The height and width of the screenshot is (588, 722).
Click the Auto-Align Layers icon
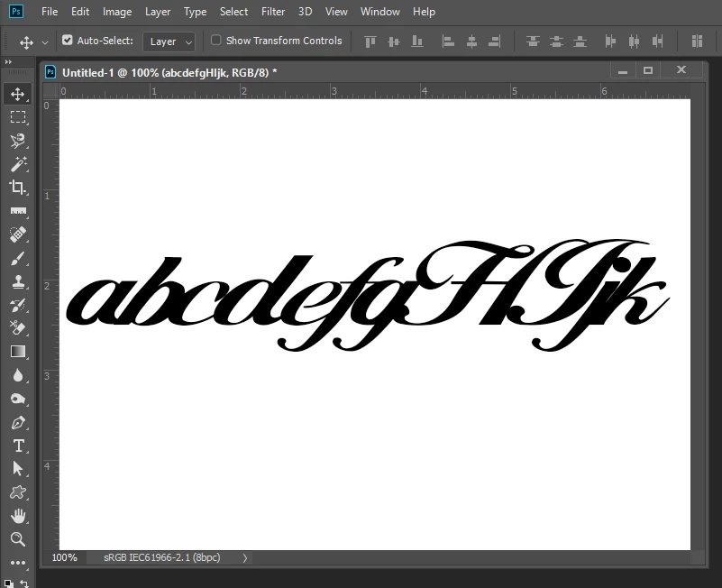[697, 41]
